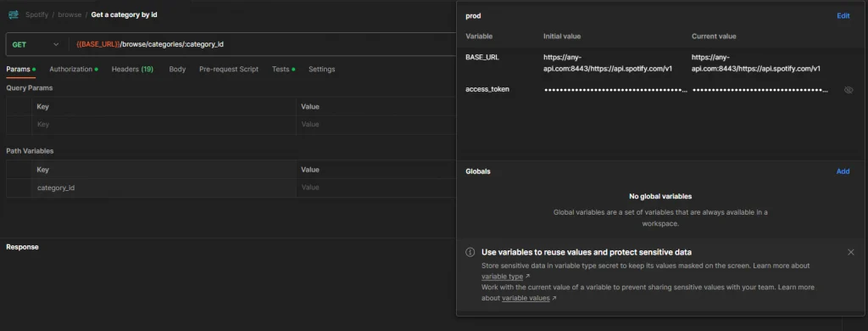Click the category_id key cell
868x331 pixels.
164,188
